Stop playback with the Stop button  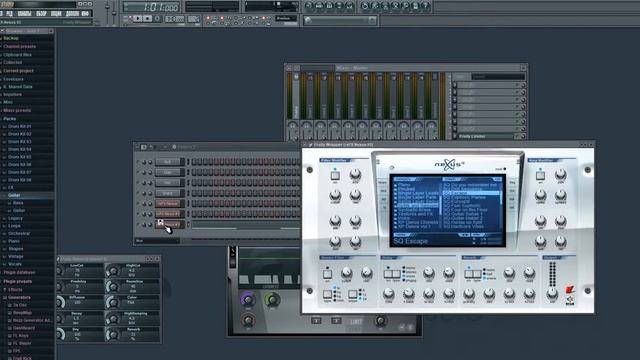[x=147, y=19]
